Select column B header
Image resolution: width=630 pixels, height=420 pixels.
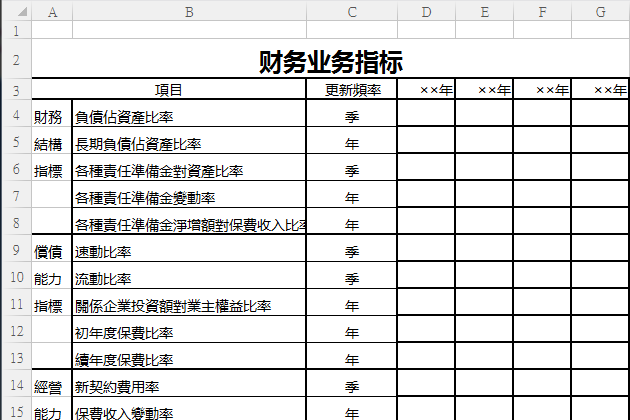(189, 12)
